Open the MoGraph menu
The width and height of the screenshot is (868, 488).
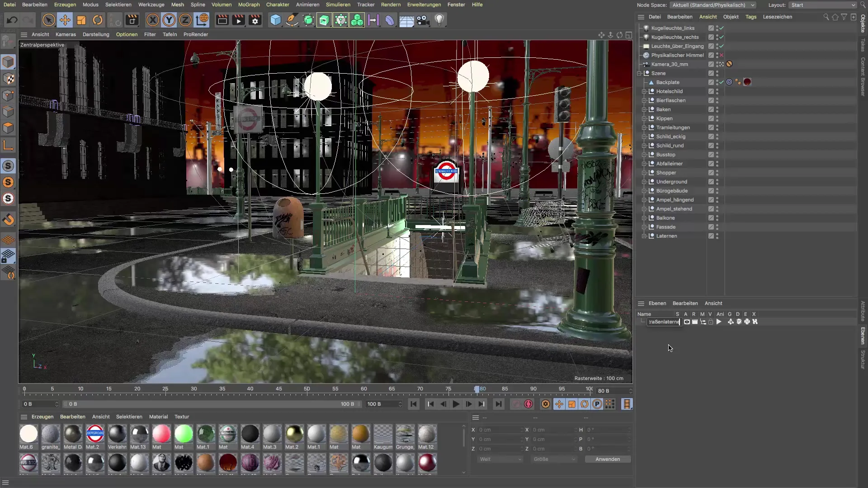[249, 5]
